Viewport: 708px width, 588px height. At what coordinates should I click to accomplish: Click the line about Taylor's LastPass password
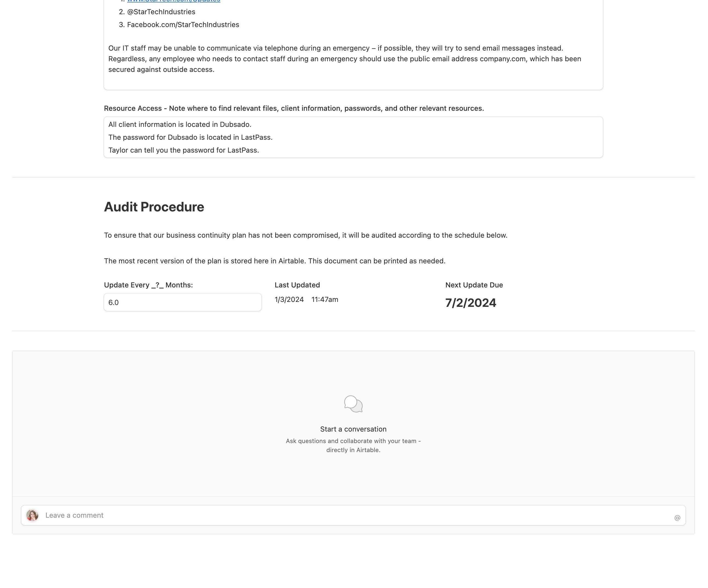[183, 150]
